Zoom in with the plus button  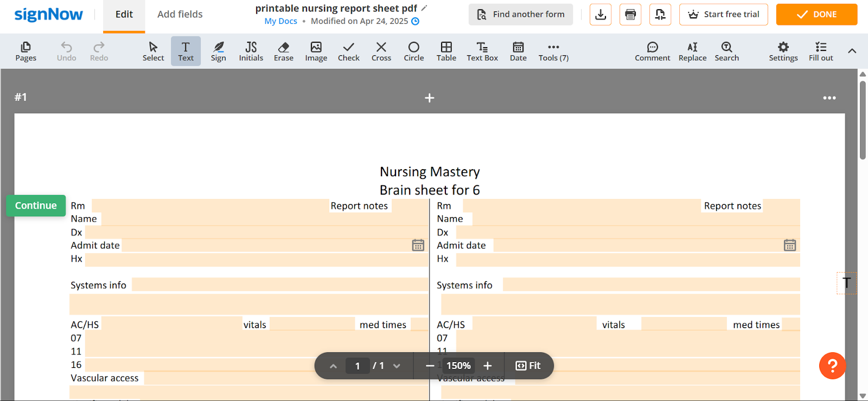pos(487,366)
